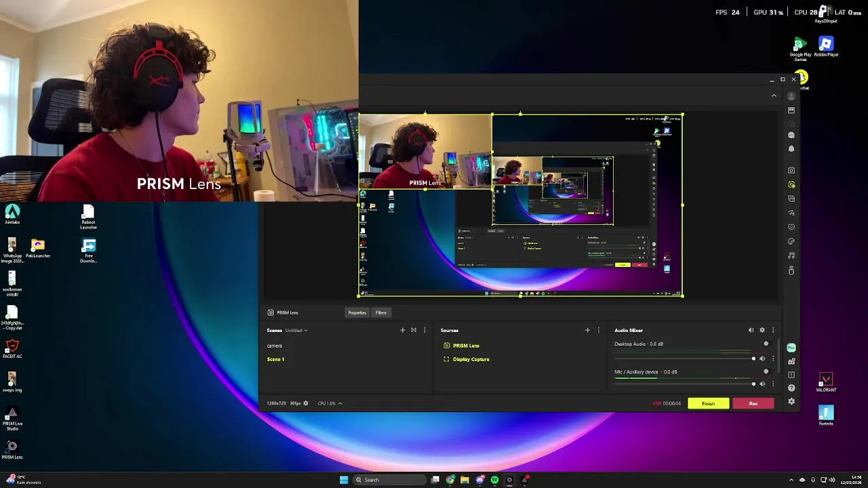Adjust Mic / Auxiliary device volume slider

tap(685, 384)
